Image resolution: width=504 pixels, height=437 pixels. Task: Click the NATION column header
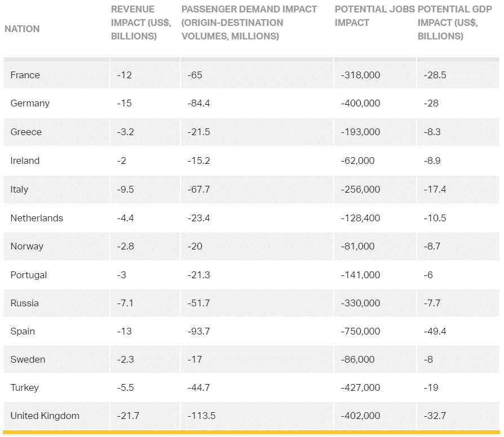[22, 29]
